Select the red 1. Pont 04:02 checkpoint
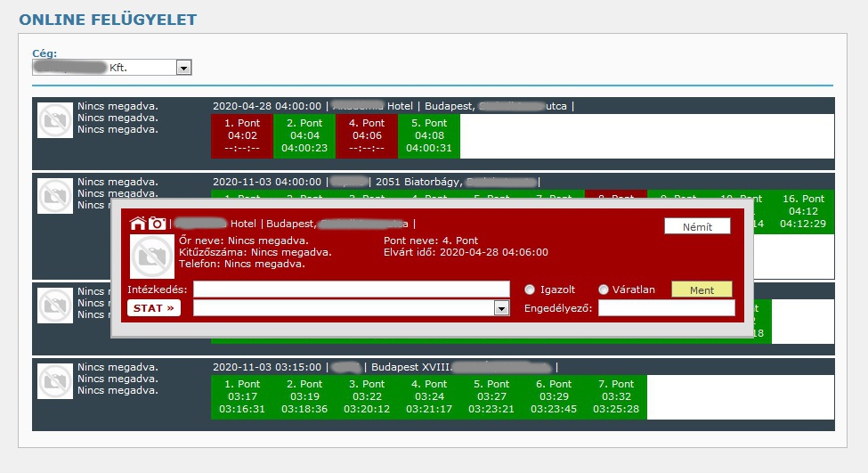 pos(242,135)
